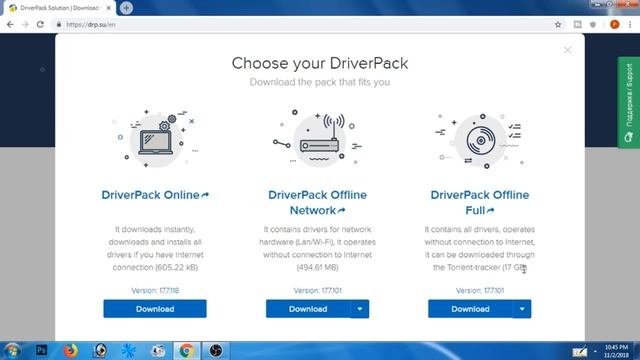This screenshot has height=360, width=640.
Task: Click the disc illustration for Offline Full
Action: (x=480, y=141)
